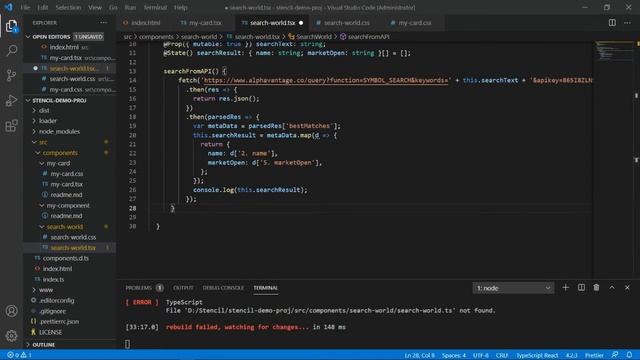This screenshot has height=360, width=640.
Task: Maximize the bottom panel size
Action: pos(612,288)
